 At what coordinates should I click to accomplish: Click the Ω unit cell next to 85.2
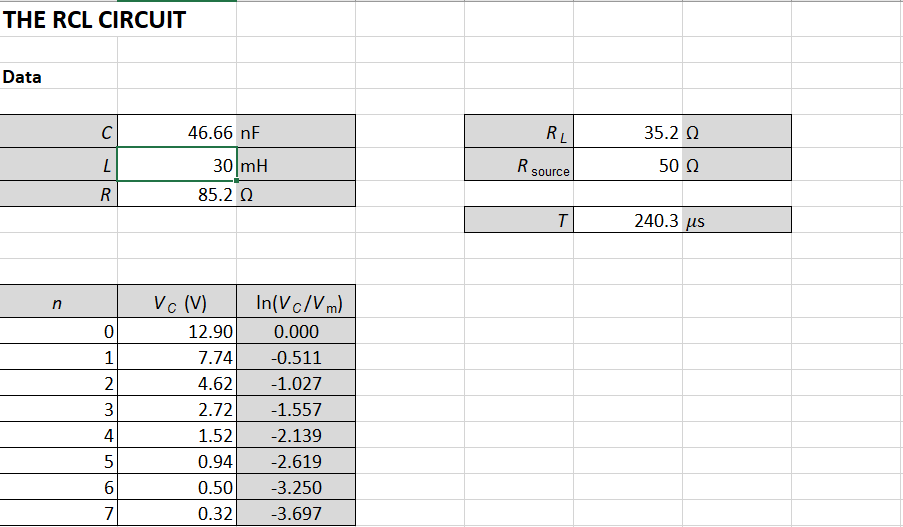[x=296, y=194]
